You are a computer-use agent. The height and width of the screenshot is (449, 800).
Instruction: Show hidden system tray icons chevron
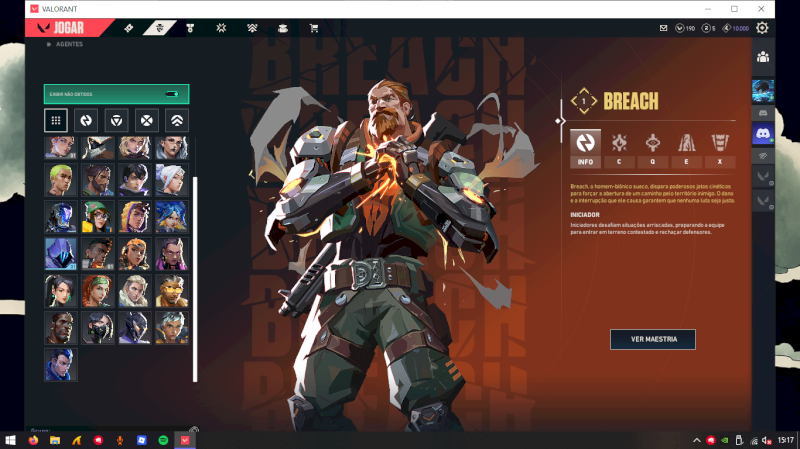696,440
